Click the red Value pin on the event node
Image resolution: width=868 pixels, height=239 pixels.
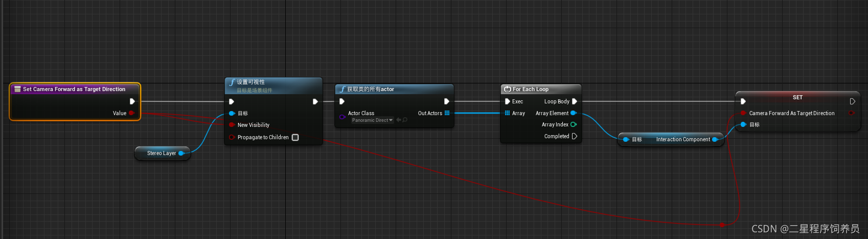[x=131, y=113]
